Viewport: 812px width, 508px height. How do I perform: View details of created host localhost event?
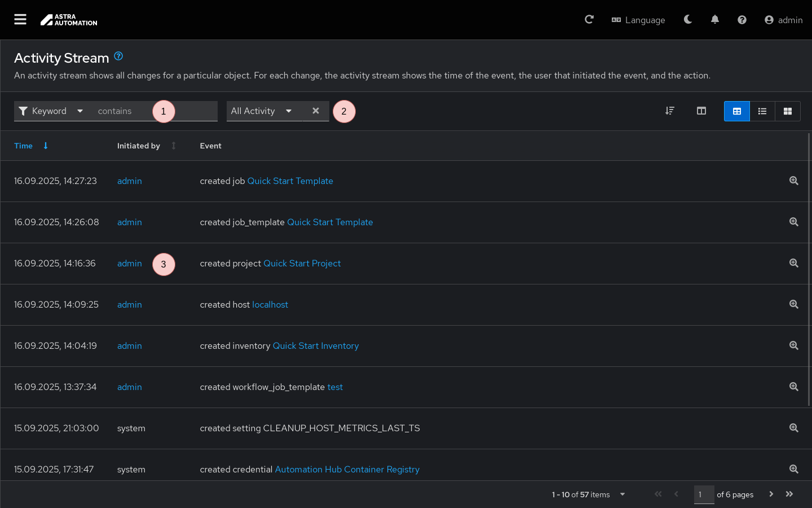click(x=793, y=304)
